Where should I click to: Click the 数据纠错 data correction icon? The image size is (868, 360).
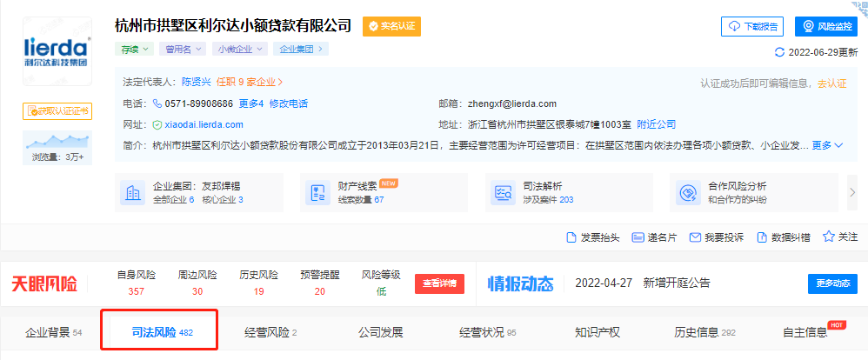(x=762, y=237)
